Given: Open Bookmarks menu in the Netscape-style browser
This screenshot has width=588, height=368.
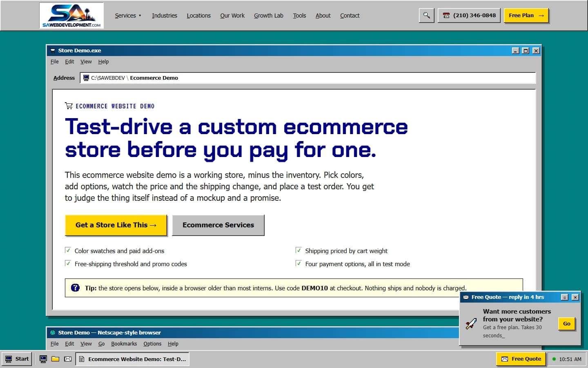Looking at the screenshot, I should click(x=124, y=344).
